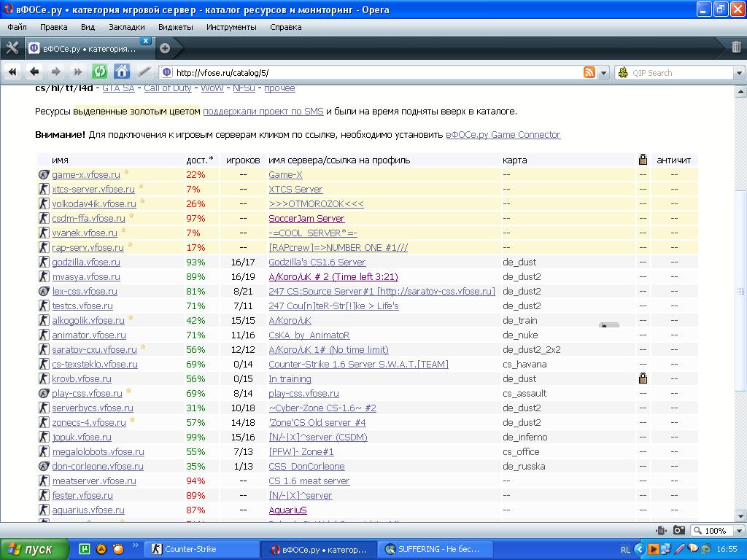Image resolution: width=747 pixels, height=560 pixels.
Task: Open the godzilla.vfose.ru server link
Action: [x=86, y=262]
